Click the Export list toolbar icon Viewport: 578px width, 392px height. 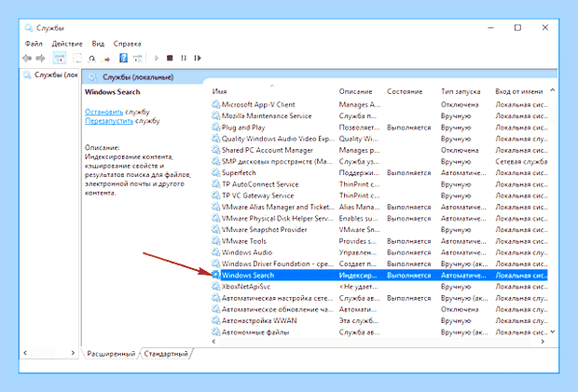[x=105, y=58]
